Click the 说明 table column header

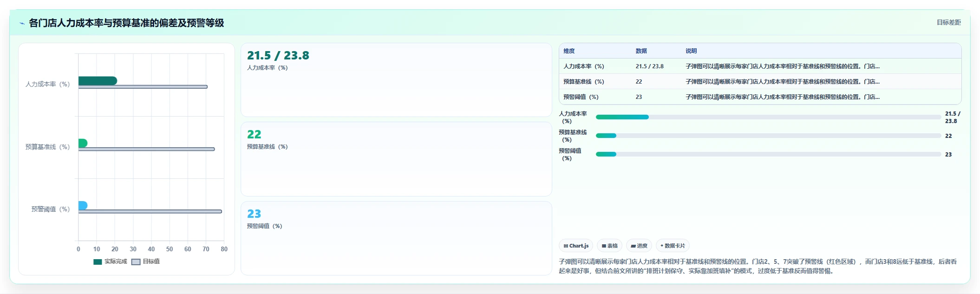click(x=691, y=51)
